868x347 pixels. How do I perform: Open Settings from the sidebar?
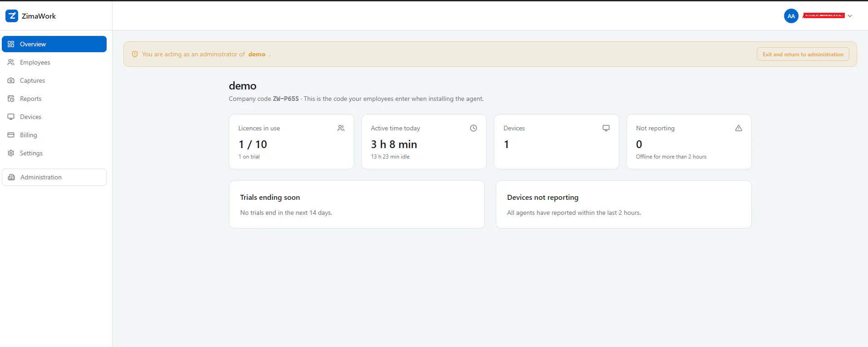[54, 153]
